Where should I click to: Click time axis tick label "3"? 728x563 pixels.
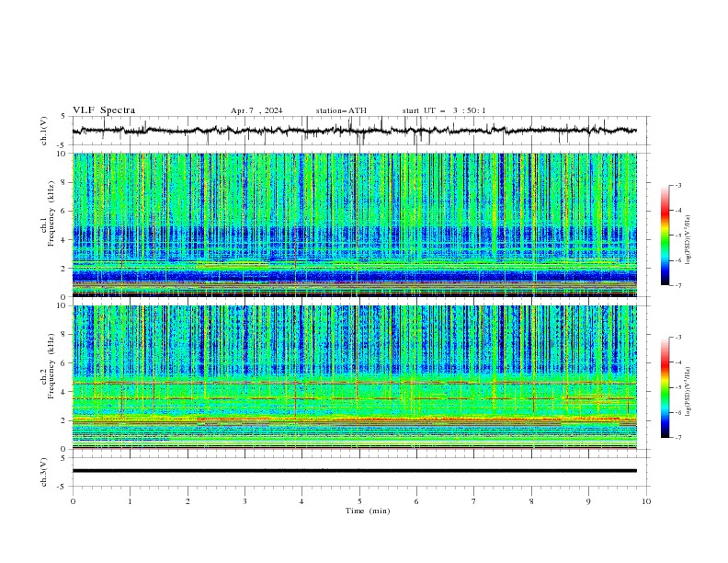245,501
